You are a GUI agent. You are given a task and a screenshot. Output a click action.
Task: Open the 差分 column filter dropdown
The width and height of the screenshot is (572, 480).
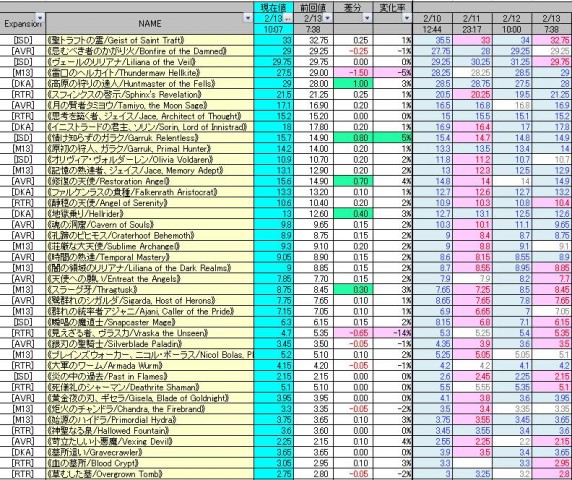click(367, 18)
